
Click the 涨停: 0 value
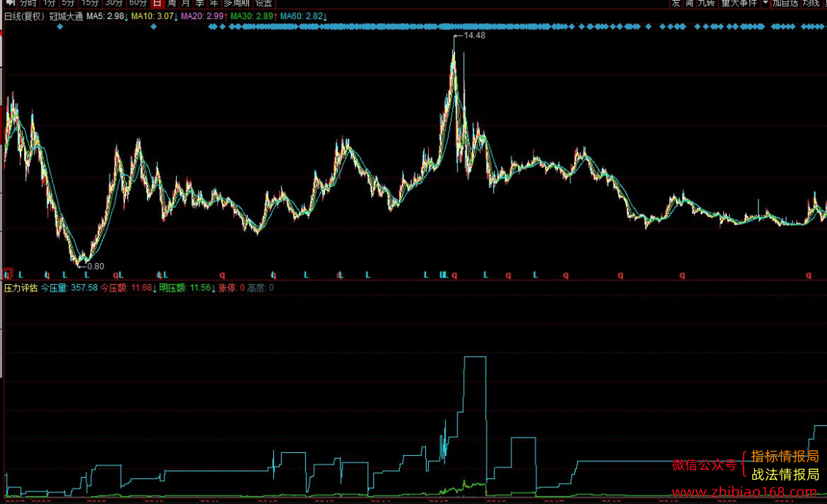[232, 288]
